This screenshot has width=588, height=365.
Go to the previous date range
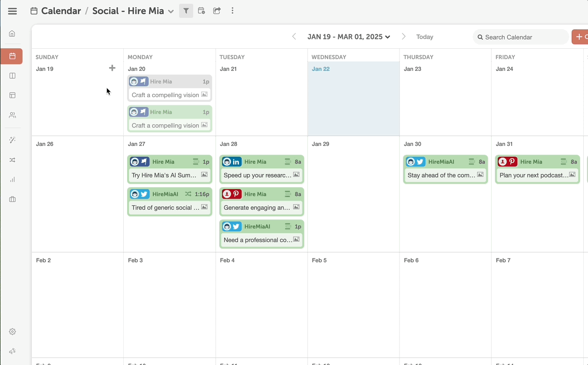point(294,37)
